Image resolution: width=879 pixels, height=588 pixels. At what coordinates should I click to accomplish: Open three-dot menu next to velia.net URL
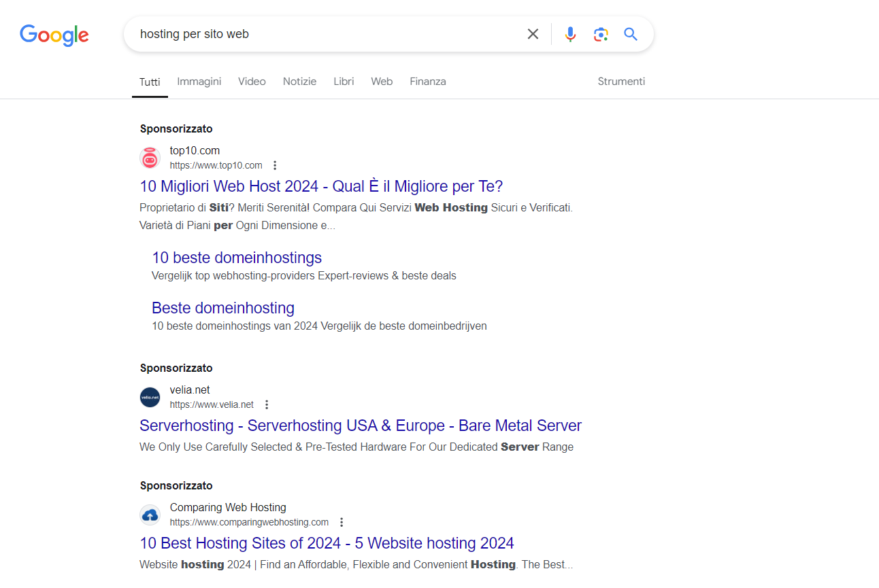[x=267, y=404]
